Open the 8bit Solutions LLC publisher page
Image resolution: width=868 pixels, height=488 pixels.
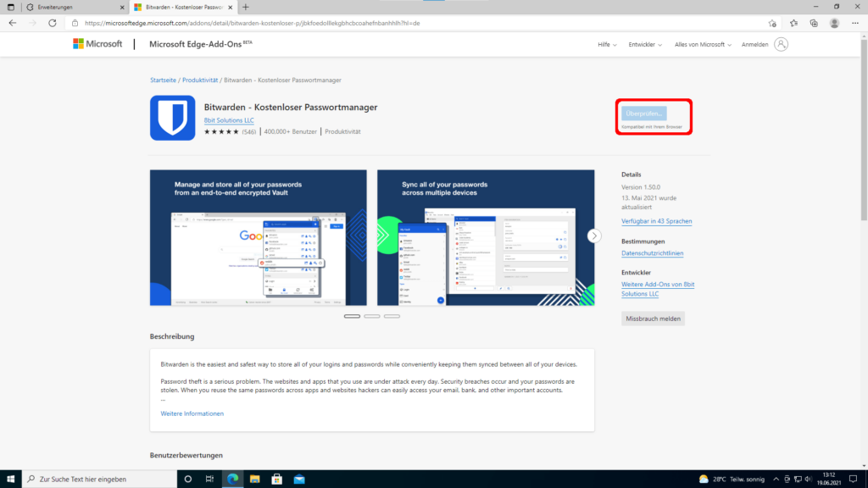click(x=229, y=120)
